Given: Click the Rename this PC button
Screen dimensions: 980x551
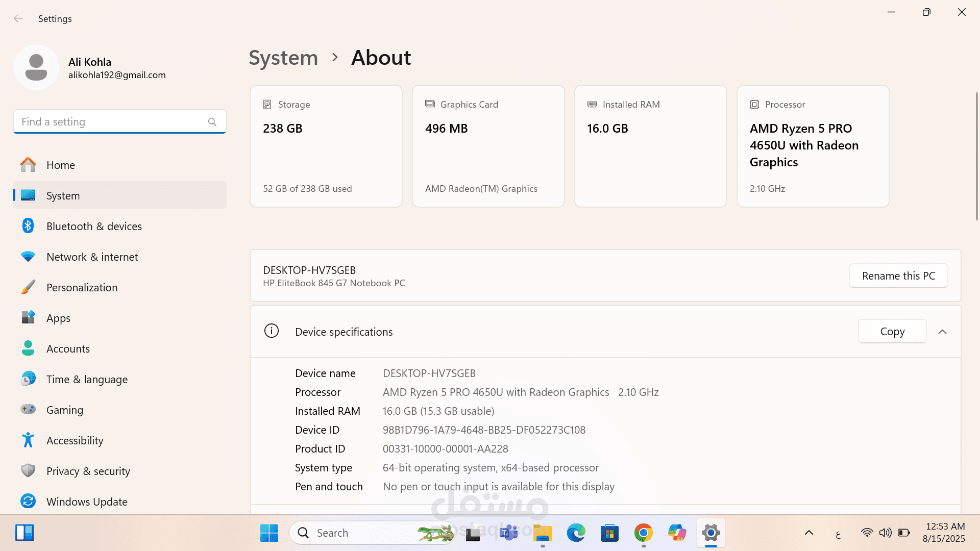Looking at the screenshot, I should (898, 275).
